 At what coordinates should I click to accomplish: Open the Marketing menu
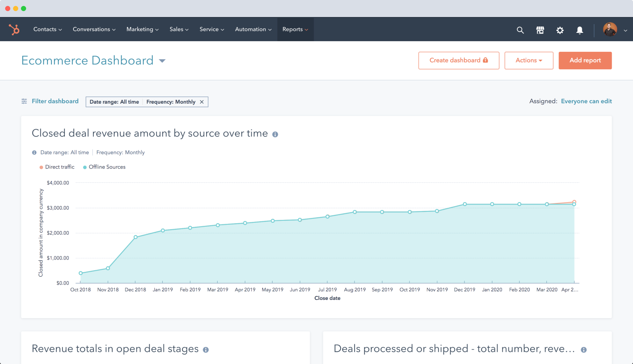(142, 29)
